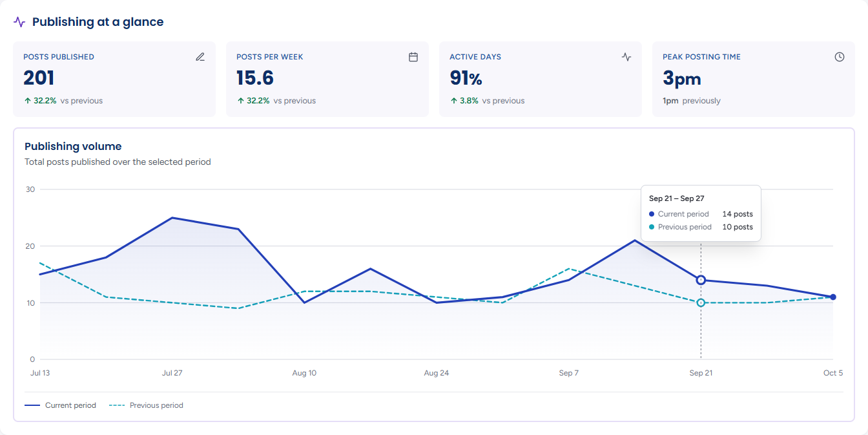Click the 30 y-axis label
The image size is (868, 435).
[x=30, y=189]
